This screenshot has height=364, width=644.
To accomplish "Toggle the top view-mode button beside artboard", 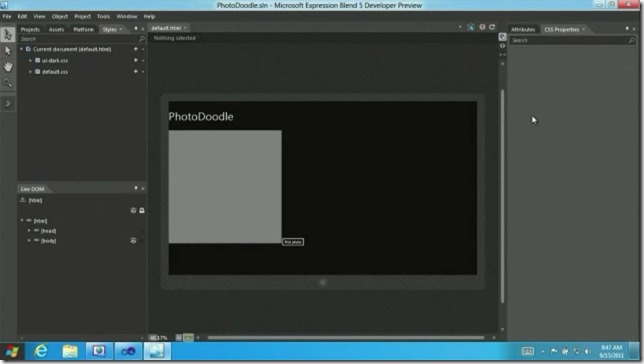I will coord(502,37).
